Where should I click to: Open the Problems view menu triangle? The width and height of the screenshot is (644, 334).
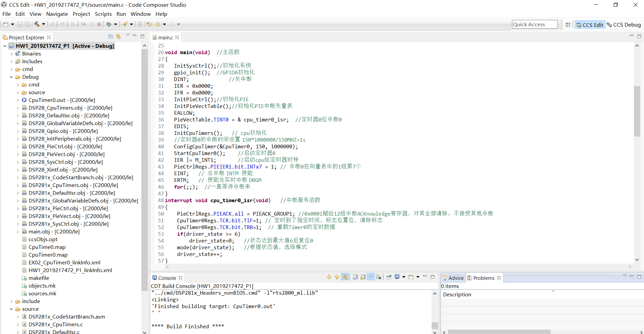tap(624, 275)
